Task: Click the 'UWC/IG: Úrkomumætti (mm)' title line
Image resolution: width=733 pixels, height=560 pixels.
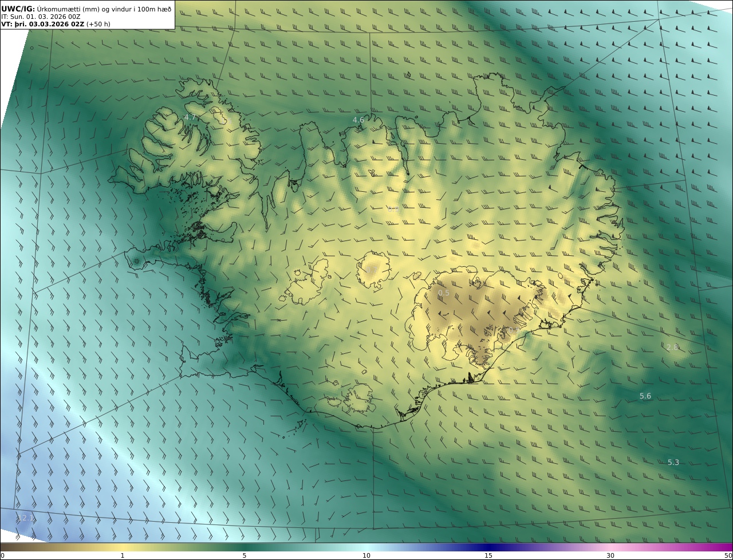Action: [86, 9]
